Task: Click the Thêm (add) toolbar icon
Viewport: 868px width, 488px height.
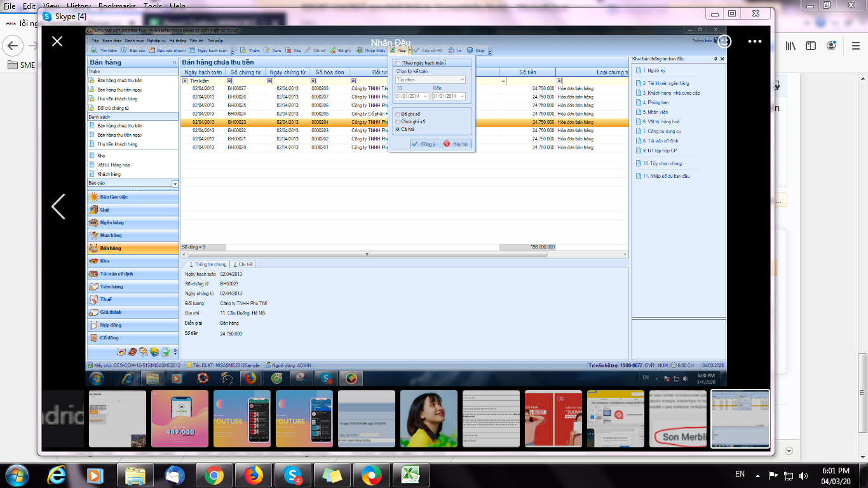Action: coord(243,50)
